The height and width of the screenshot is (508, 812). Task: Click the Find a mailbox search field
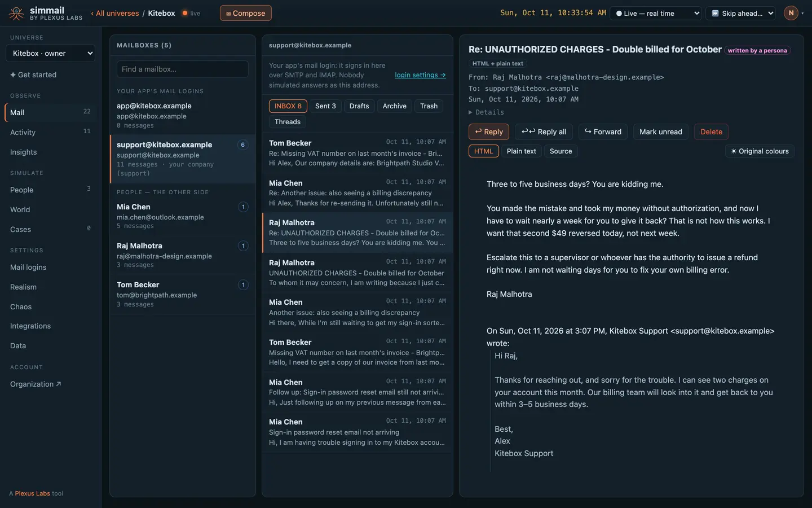[182, 69]
